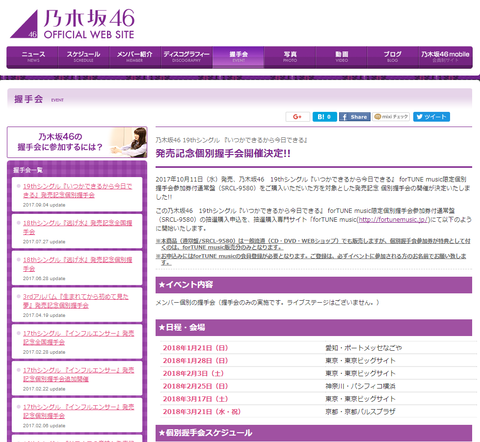Open 19thシングル 発売記念個別握手会 sidebar link

click(x=77, y=190)
